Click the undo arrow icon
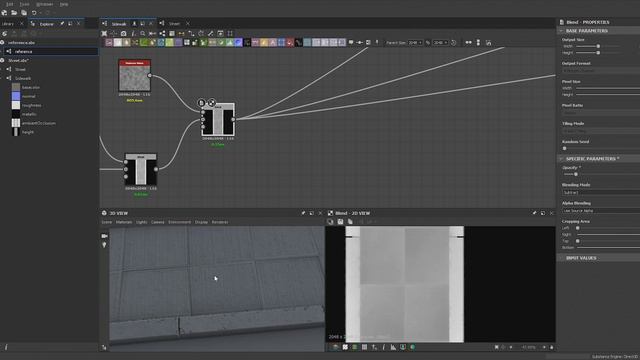Viewport: 640px width, 360px height. pos(34,13)
